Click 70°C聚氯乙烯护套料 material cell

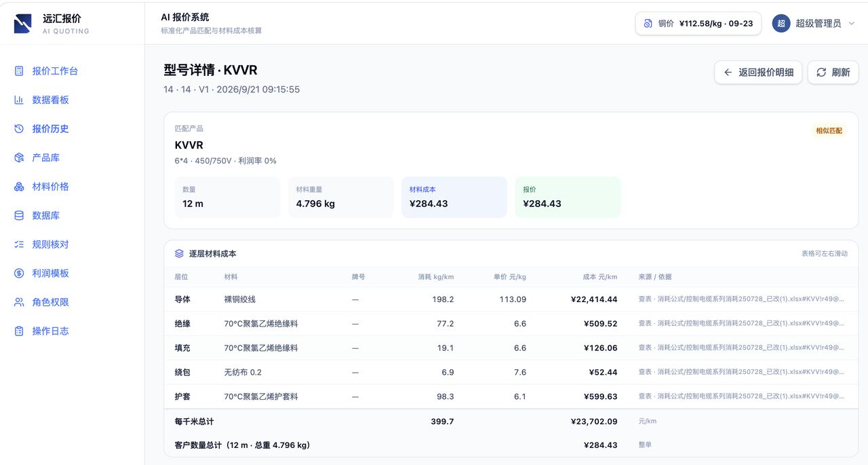pos(261,396)
